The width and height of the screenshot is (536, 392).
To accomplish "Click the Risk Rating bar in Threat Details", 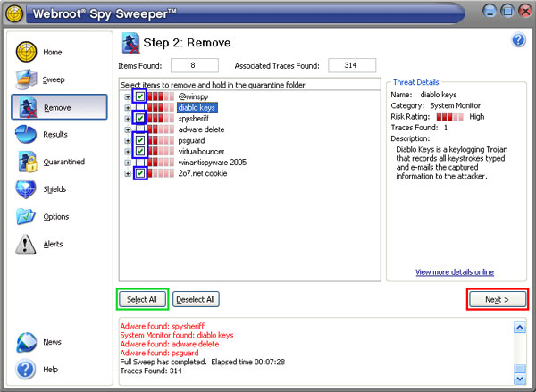I will [x=450, y=117].
